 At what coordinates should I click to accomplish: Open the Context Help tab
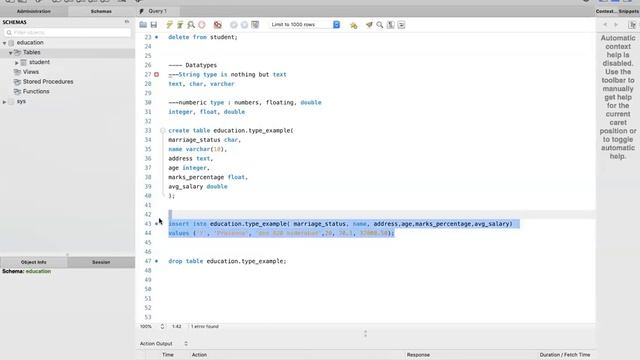point(606,11)
